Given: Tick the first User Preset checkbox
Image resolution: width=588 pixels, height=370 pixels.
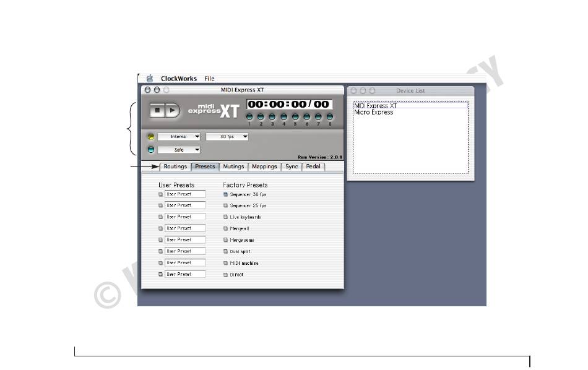Looking at the screenshot, I should tap(160, 194).
